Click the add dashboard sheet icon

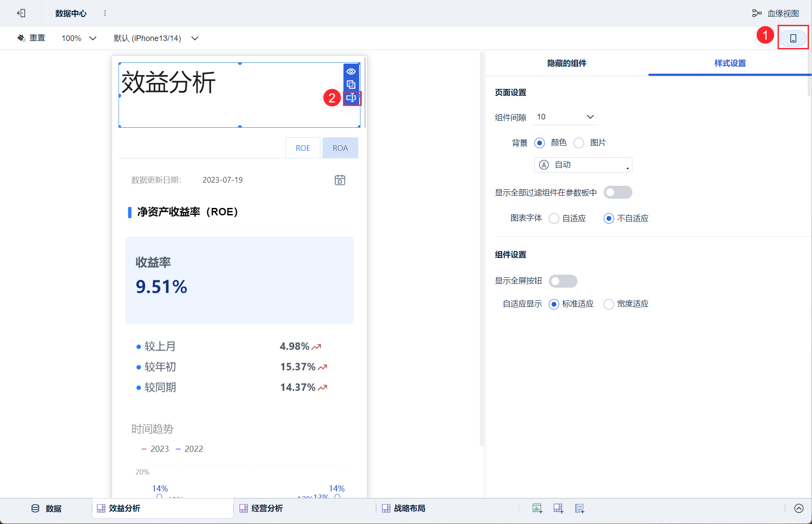[558, 508]
